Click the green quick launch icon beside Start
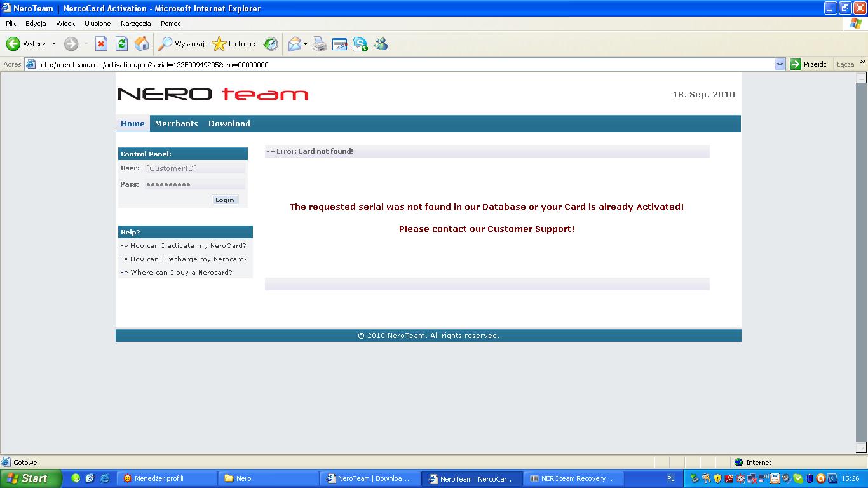Viewport: 868px width, 488px height. 76,478
